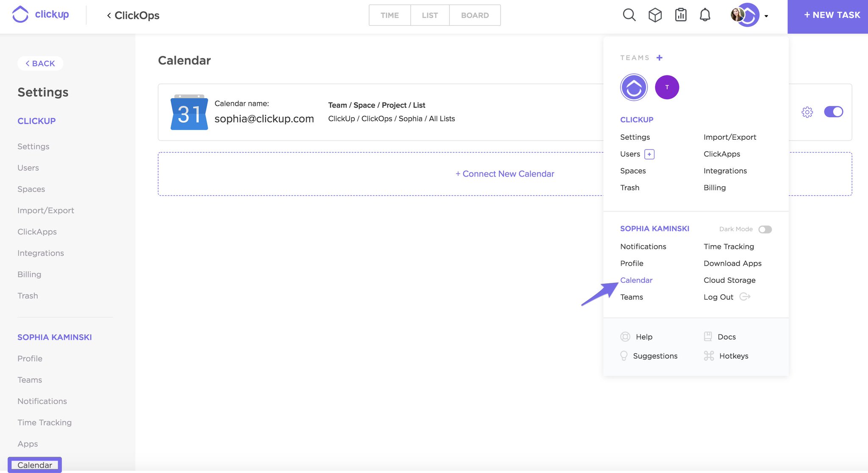
Task: Select the purple T team avatar
Action: [x=667, y=87]
